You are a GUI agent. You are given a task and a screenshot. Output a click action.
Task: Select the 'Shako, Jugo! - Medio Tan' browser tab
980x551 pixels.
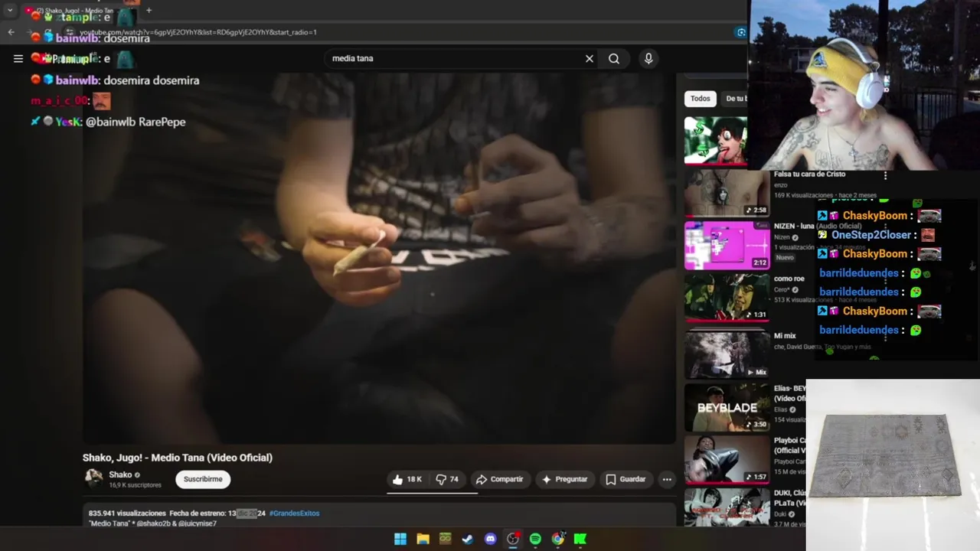[77, 11]
